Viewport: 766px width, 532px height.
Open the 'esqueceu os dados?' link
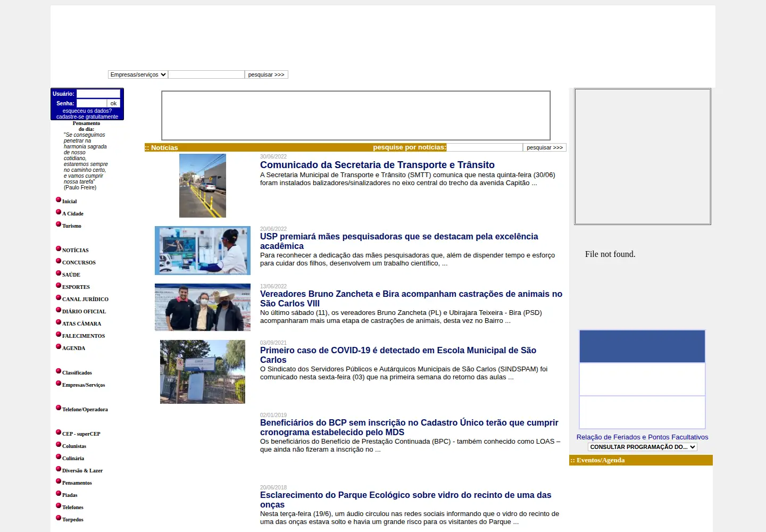(87, 111)
